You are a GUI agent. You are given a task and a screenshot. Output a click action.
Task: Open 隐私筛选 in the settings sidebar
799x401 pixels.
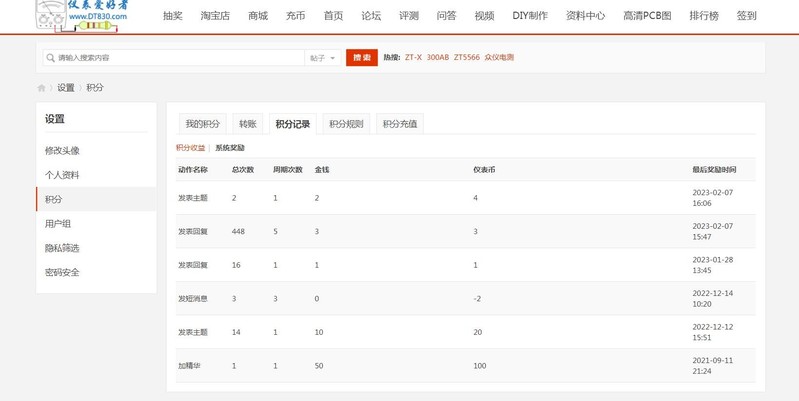tap(62, 248)
